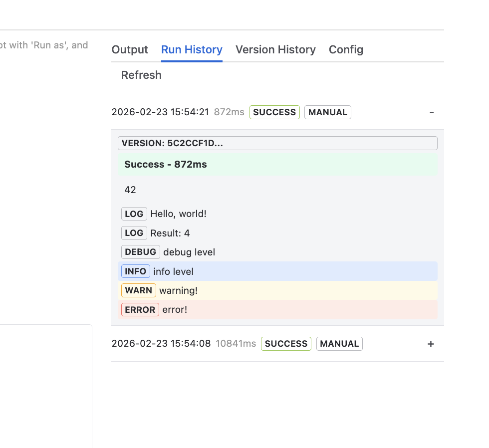Expand the 15:54:08 run with plus icon
The image size is (489, 448).
tap(431, 344)
